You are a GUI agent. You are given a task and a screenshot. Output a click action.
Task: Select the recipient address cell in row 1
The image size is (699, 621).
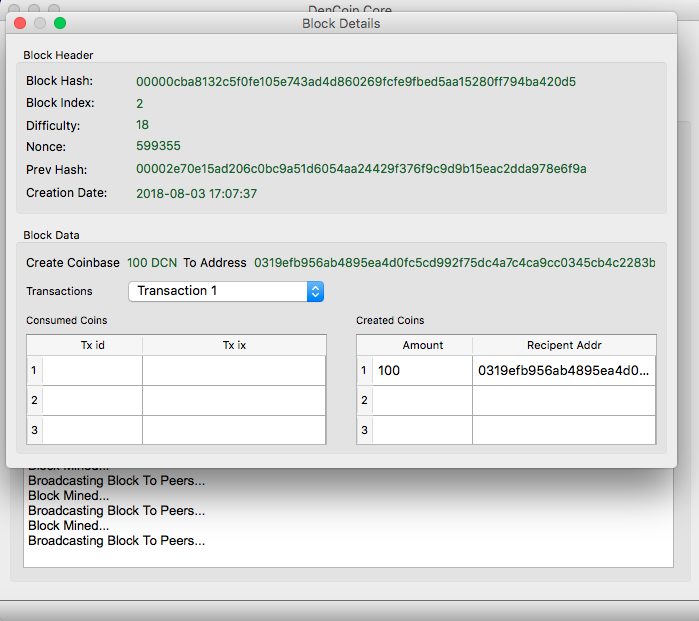pyautogui.click(x=564, y=371)
